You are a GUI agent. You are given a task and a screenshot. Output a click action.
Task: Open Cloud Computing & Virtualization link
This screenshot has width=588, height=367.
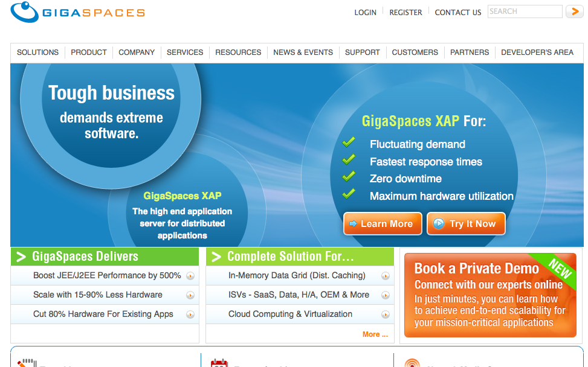(290, 314)
